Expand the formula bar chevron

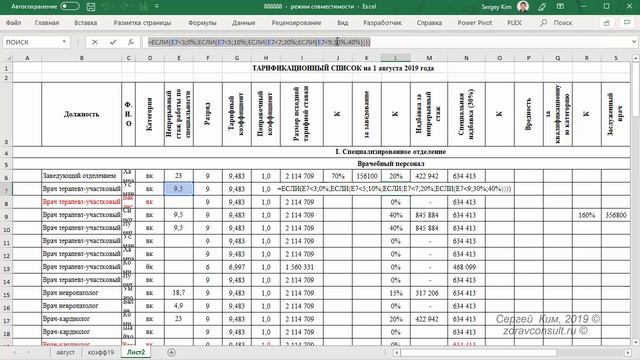(x=634, y=42)
